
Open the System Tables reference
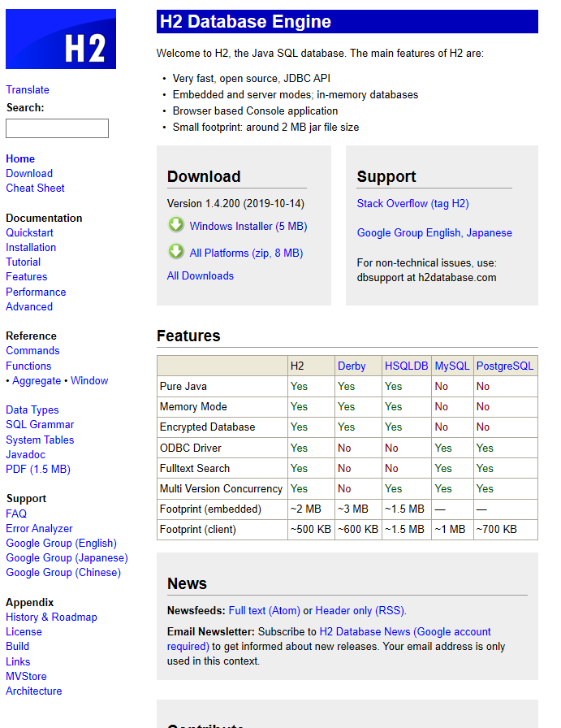click(x=40, y=440)
